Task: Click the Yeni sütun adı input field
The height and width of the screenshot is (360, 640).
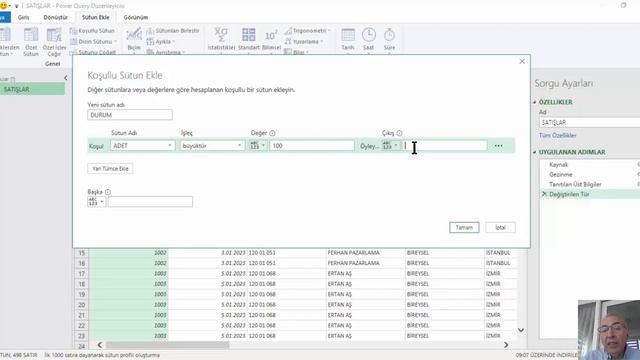Action: pos(130,115)
